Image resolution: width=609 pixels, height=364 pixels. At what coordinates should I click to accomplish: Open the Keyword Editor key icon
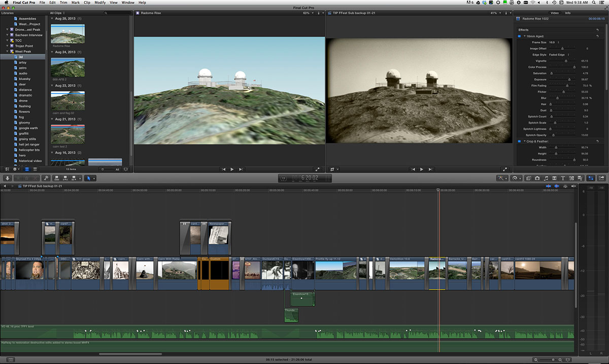[x=46, y=178]
